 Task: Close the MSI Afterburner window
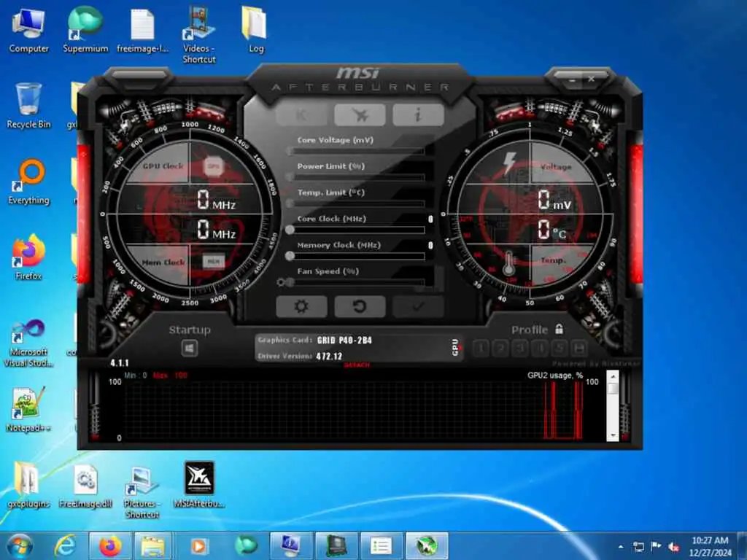pos(591,79)
